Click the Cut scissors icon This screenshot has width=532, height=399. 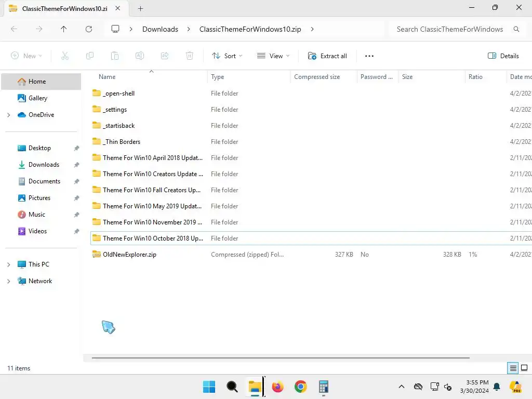pyautogui.click(x=65, y=56)
